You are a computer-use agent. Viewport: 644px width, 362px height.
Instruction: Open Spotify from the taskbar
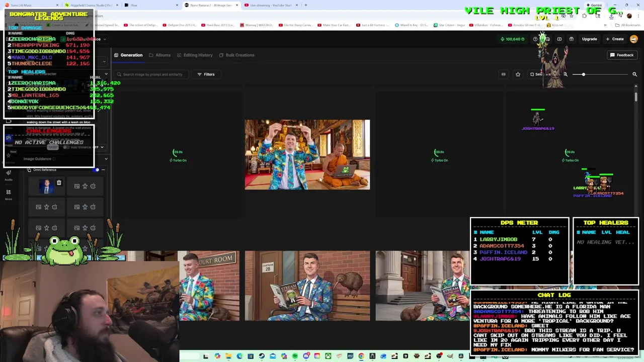(295, 356)
